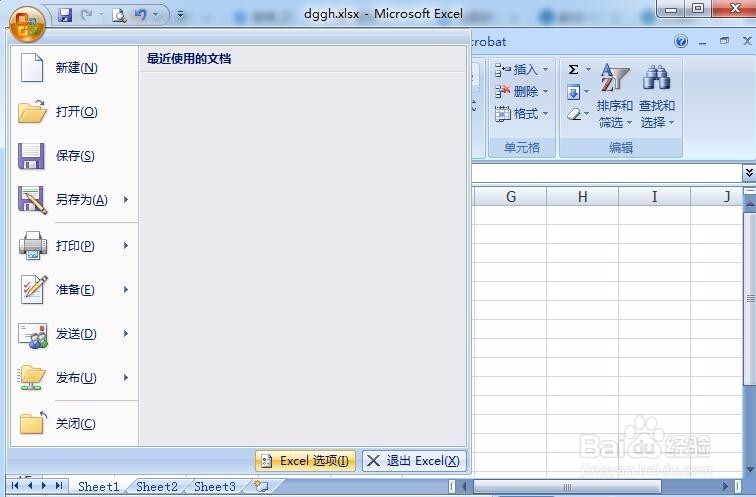Choose 打开(O) in Office menu
Image resolution: width=756 pixels, height=497 pixels.
75,112
